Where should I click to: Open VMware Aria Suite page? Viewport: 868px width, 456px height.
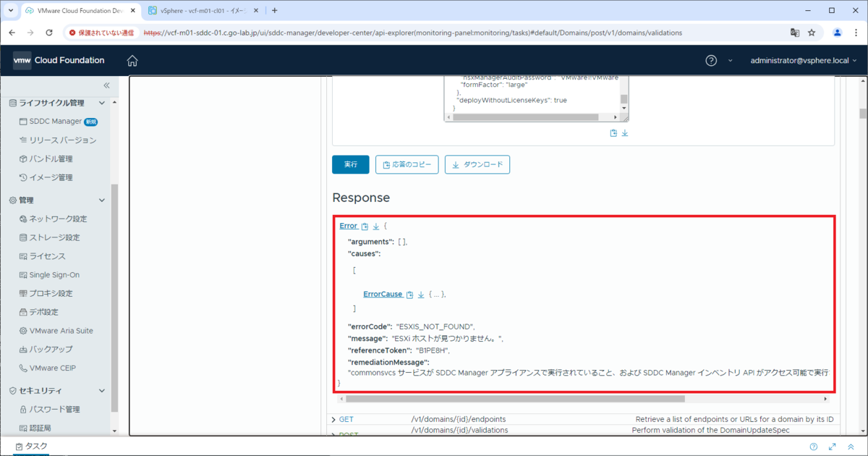pos(56,331)
